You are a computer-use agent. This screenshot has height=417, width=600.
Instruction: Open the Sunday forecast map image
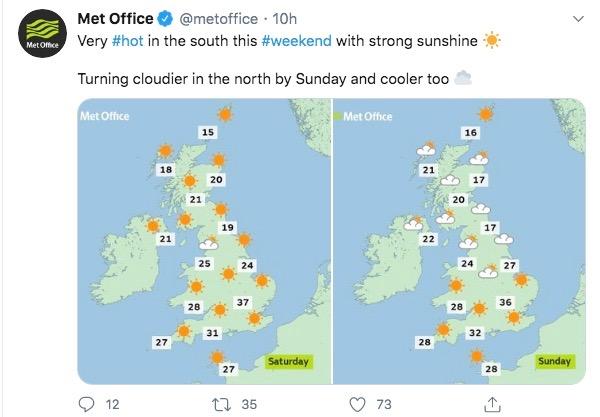tap(459, 241)
